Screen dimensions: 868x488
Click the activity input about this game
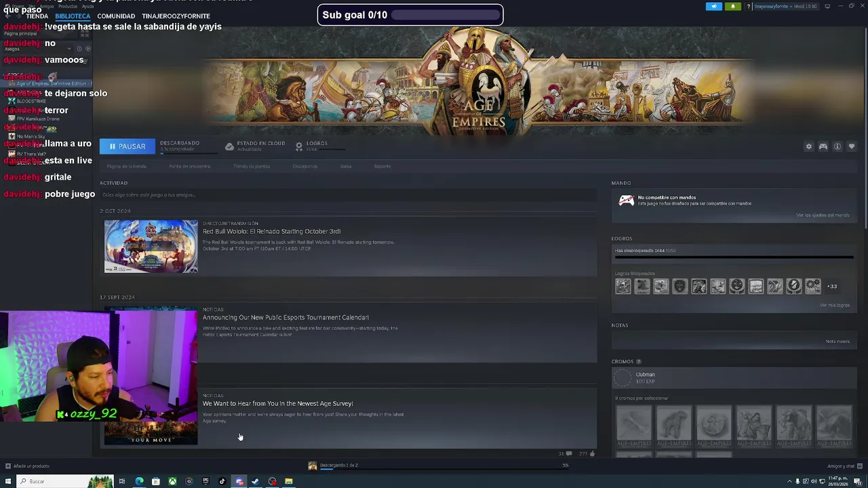click(x=348, y=195)
